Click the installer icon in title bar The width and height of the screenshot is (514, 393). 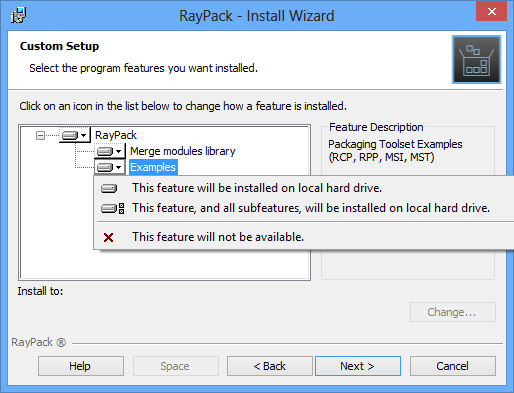click(x=18, y=15)
